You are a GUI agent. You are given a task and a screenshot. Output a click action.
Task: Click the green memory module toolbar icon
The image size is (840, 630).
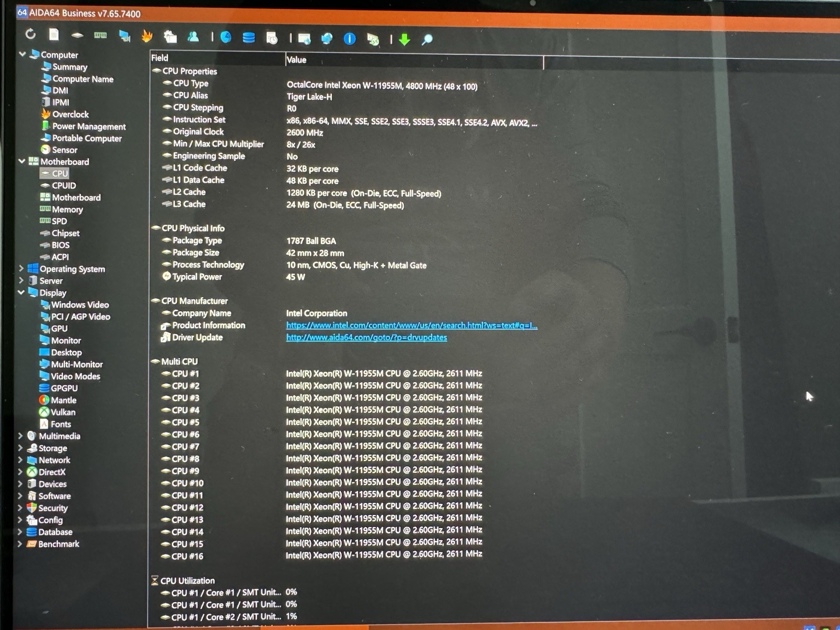click(x=100, y=35)
